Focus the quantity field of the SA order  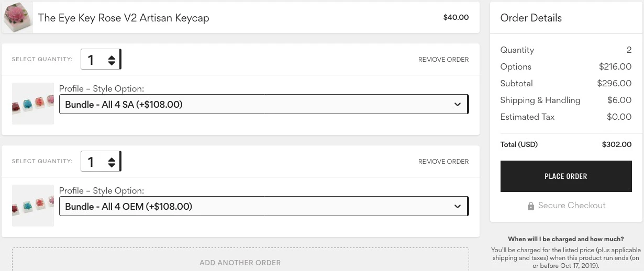coord(93,60)
